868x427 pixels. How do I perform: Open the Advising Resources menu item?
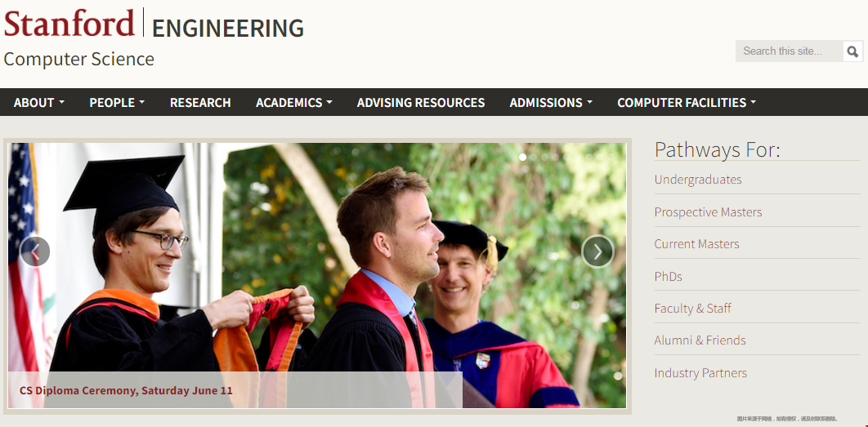(421, 102)
